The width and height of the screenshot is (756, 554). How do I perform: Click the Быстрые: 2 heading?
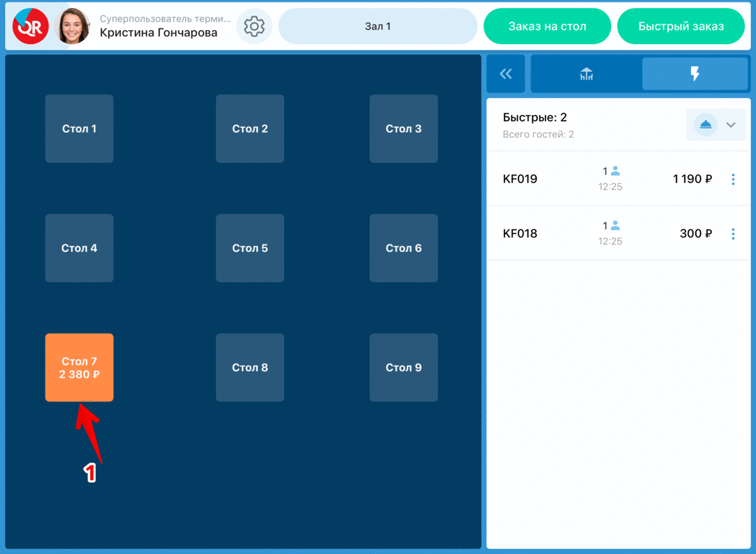535,118
